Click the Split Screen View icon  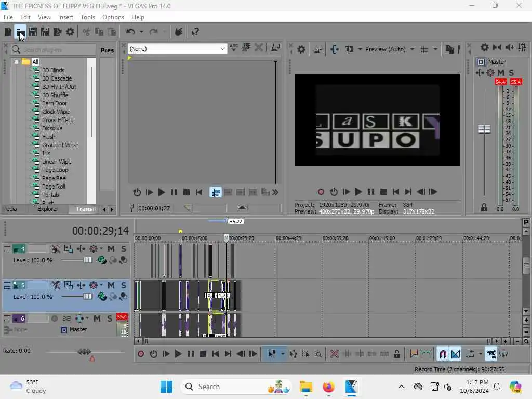coord(349,49)
